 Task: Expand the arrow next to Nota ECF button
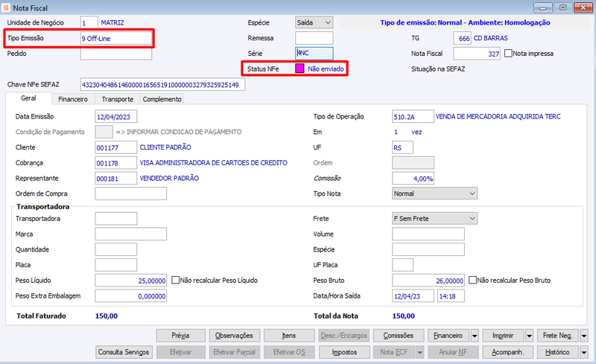point(420,352)
